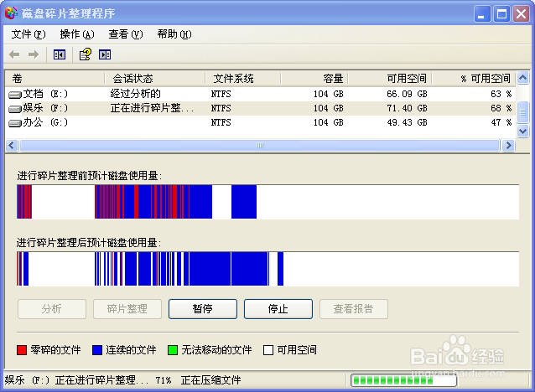This screenshot has height=392, width=535.
Task: Click the back arrow toolbar icon
Action: (x=14, y=54)
